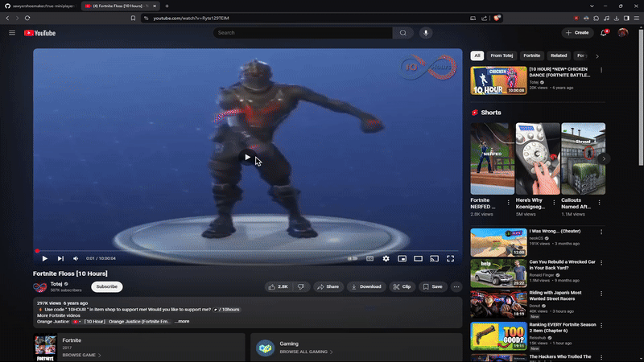
Task: Focus the YouTube search field
Action: (303, 33)
